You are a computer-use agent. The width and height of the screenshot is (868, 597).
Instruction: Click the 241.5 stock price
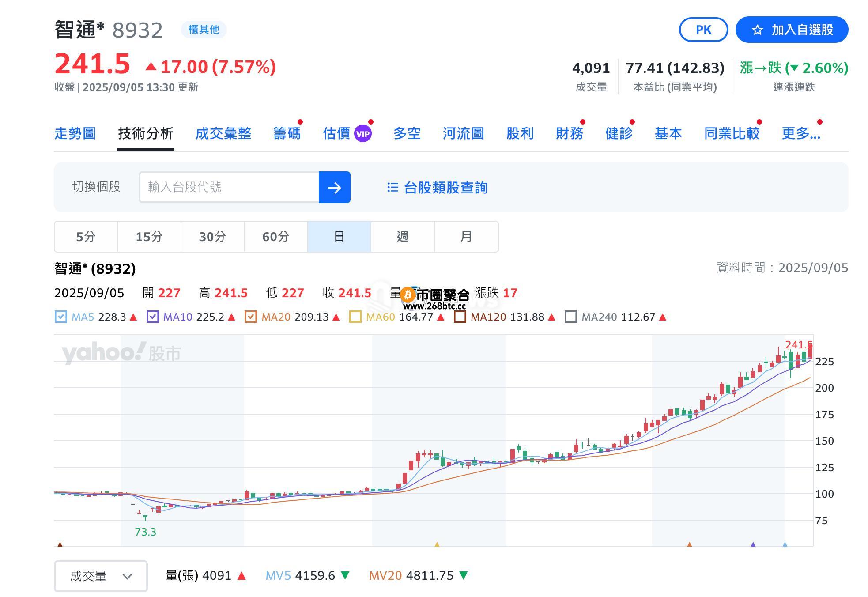(x=92, y=64)
